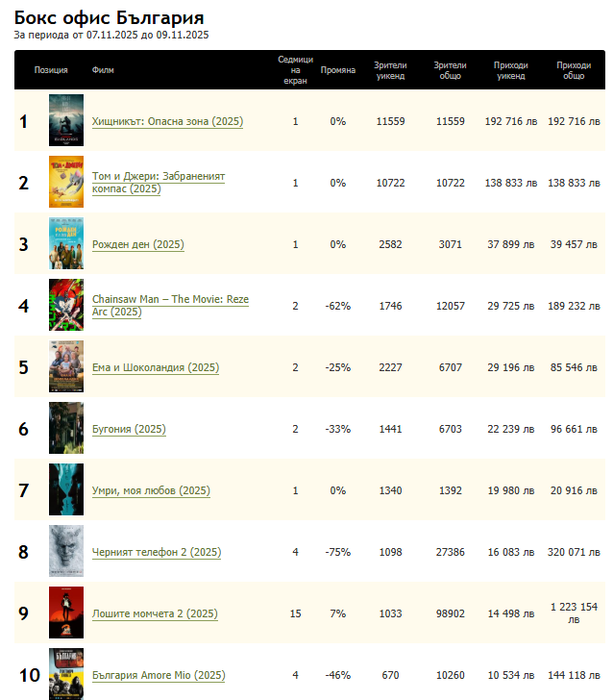613x700 pixels.
Task: Open Хищникът: Опасна зона (2025) link
Action: pyautogui.click(x=167, y=122)
